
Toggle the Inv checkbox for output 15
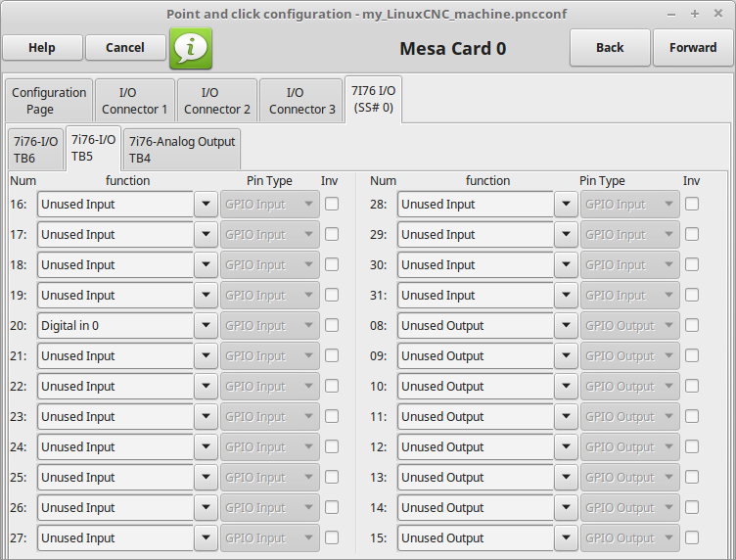692,537
